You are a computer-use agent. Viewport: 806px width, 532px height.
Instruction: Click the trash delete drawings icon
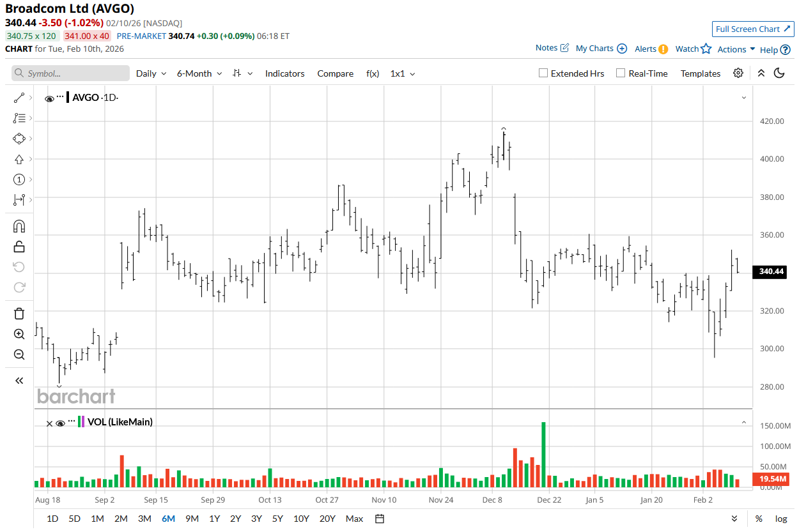pyautogui.click(x=19, y=314)
